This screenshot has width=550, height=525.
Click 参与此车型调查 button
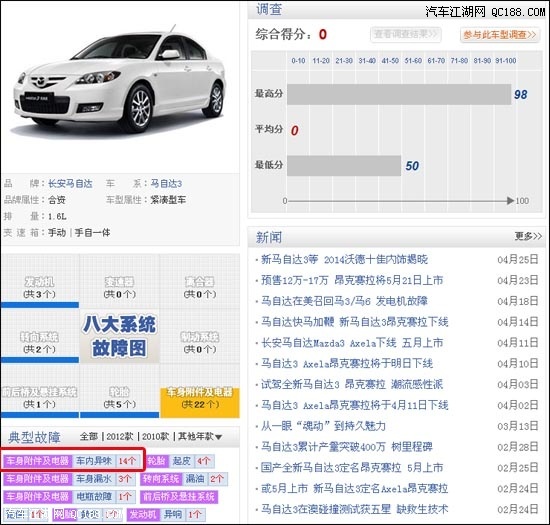(x=500, y=35)
